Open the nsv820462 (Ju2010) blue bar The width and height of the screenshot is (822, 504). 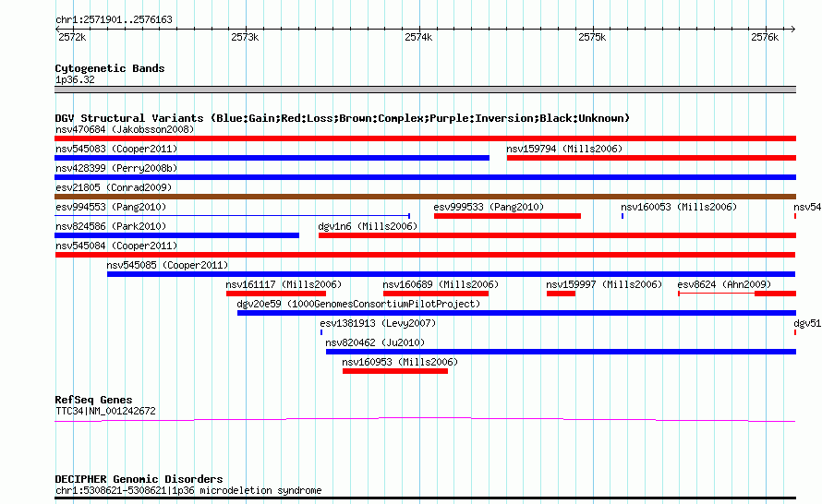click(561, 352)
